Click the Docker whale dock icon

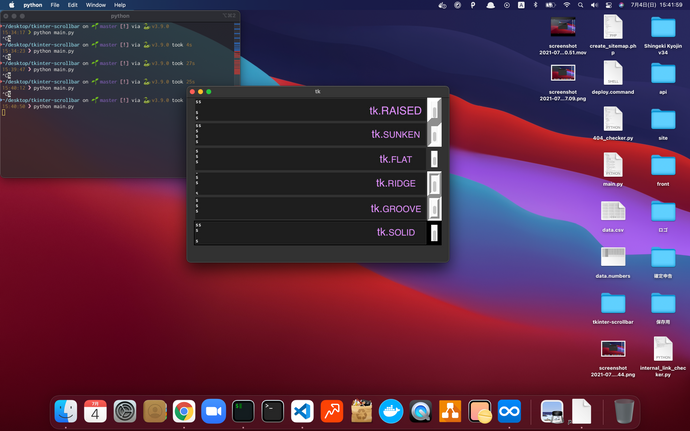(x=391, y=410)
